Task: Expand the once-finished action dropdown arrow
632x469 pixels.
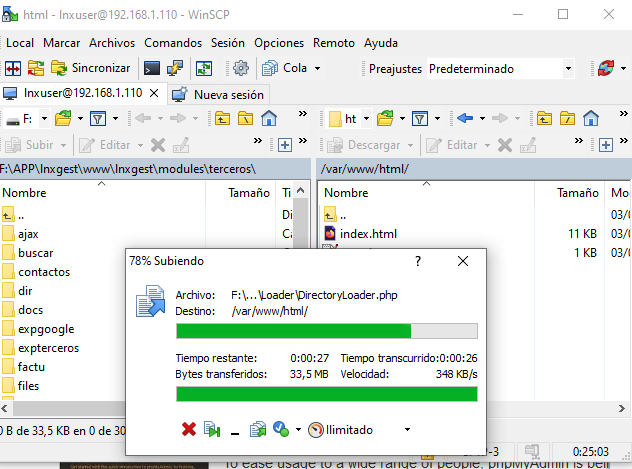Action: pos(298,430)
